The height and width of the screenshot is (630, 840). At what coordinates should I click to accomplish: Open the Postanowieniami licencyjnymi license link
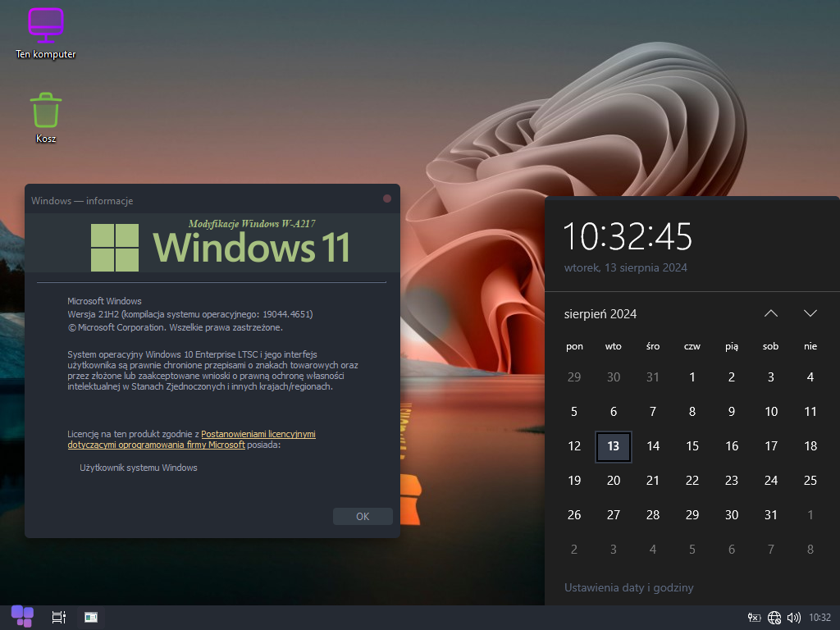(258, 434)
